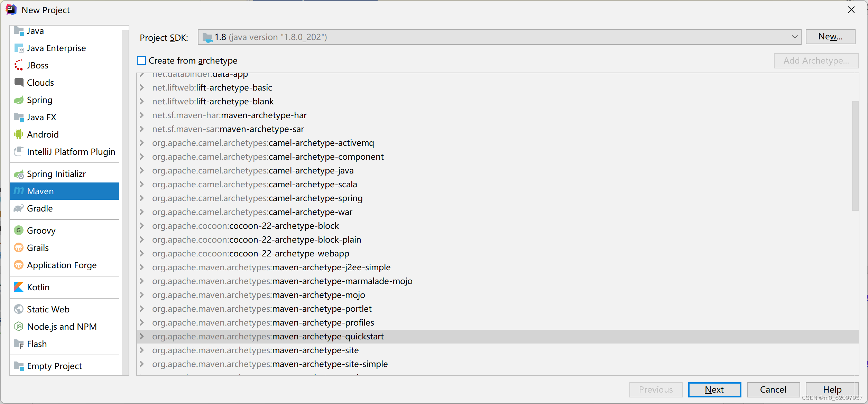Open the Project SDK dropdown arrow
Screen dimensions: 868x404
(x=794, y=37)
